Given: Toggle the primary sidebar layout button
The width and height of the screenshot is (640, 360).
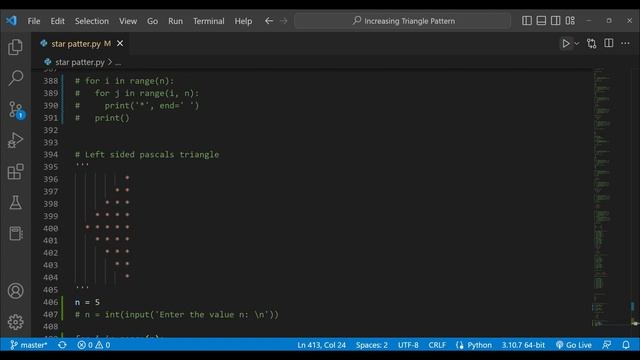Looking at the screenshot, I should (527, 20).
